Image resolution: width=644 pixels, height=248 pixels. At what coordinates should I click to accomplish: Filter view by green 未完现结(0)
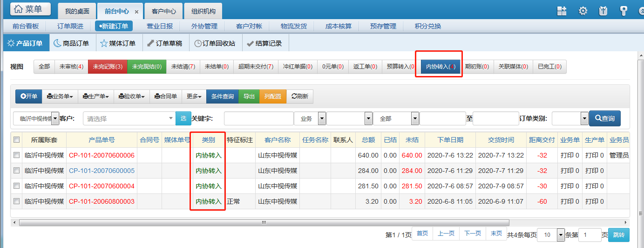147,67
